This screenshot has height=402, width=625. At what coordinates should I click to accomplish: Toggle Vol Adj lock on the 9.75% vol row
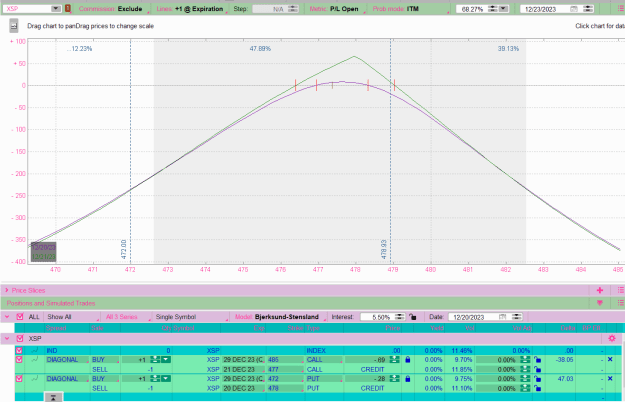coord(537,378)
